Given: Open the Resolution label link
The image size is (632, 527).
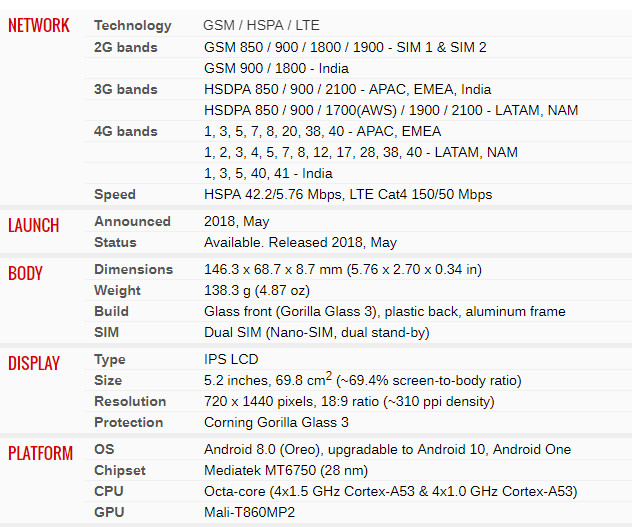Looking at the screenshot, I should point(130,401).
